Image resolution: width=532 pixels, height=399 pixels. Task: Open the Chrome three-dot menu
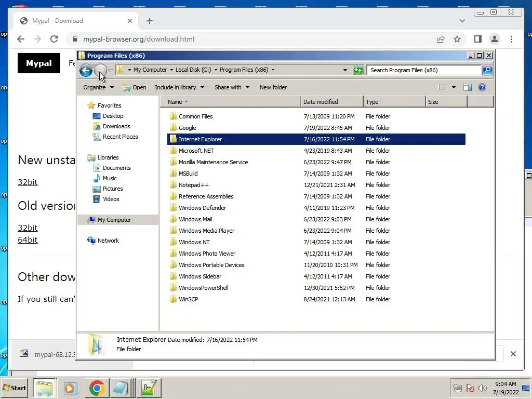(511, 39)
